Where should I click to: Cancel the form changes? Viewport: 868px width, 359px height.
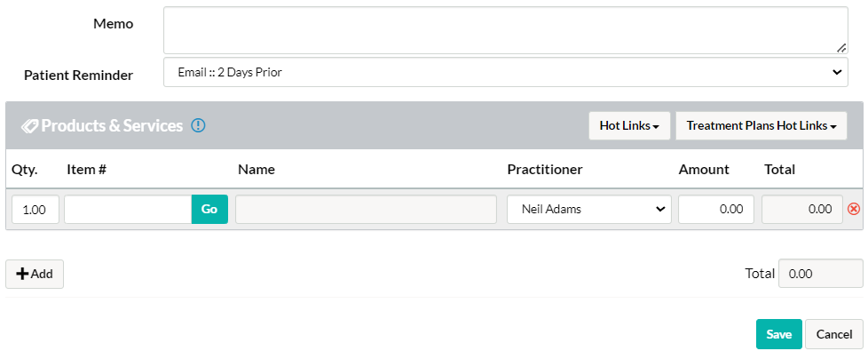click(833, 334)
